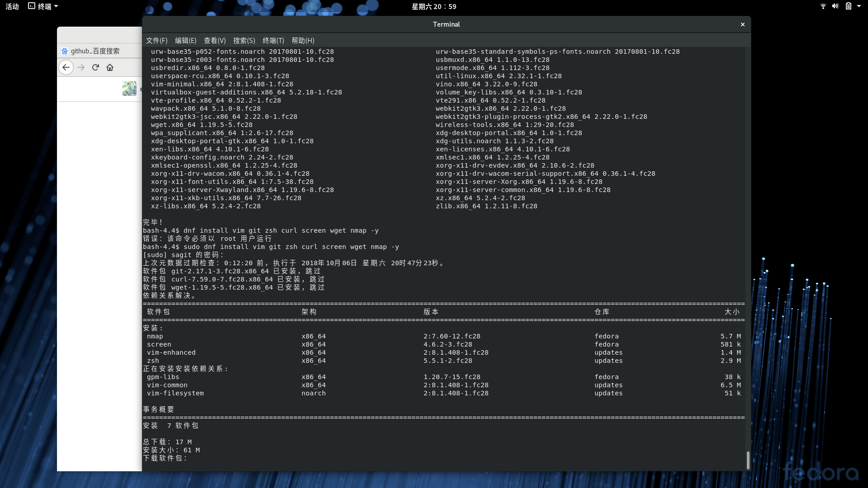The image size is (868, 488).
Task: Open the 帮助(H) menu
Action: pyautogui.click(x=303, y=41)
